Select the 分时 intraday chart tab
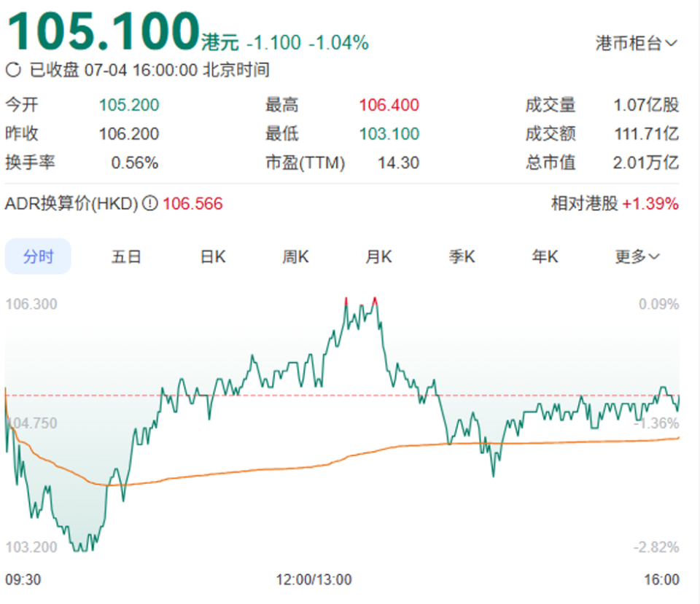 pyautogui.click(x=38, y=256)
